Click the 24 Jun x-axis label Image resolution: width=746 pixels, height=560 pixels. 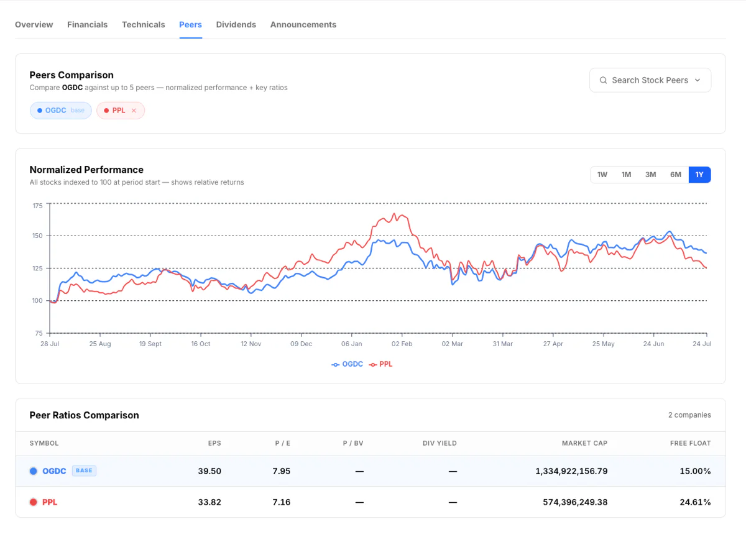click(x=653, y=344)
